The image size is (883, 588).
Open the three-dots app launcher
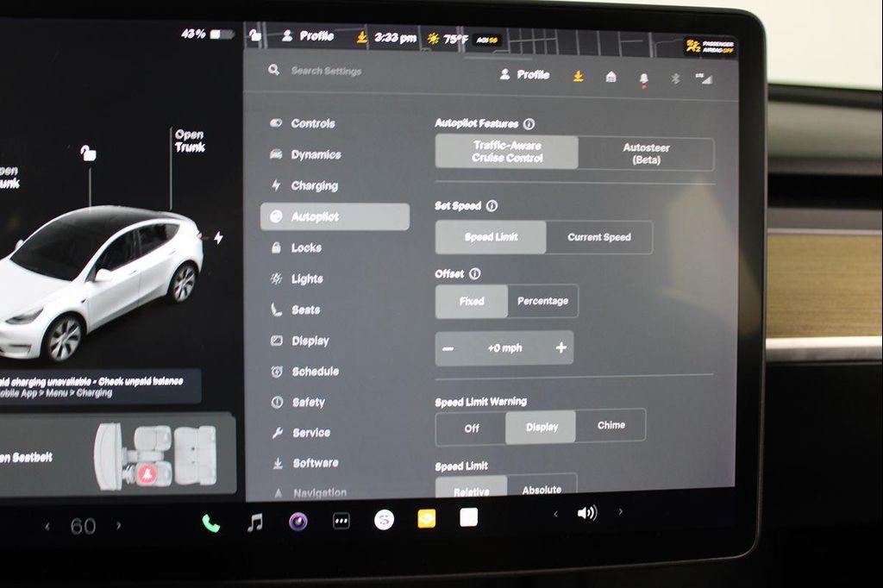(340, 522)
